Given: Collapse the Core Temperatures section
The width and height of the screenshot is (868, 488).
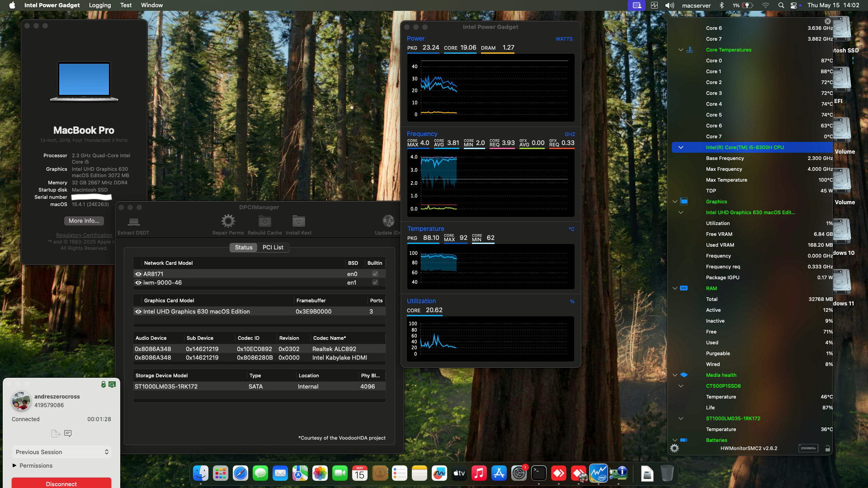Looking at the screenshot, I should click(x=681, y=50).
